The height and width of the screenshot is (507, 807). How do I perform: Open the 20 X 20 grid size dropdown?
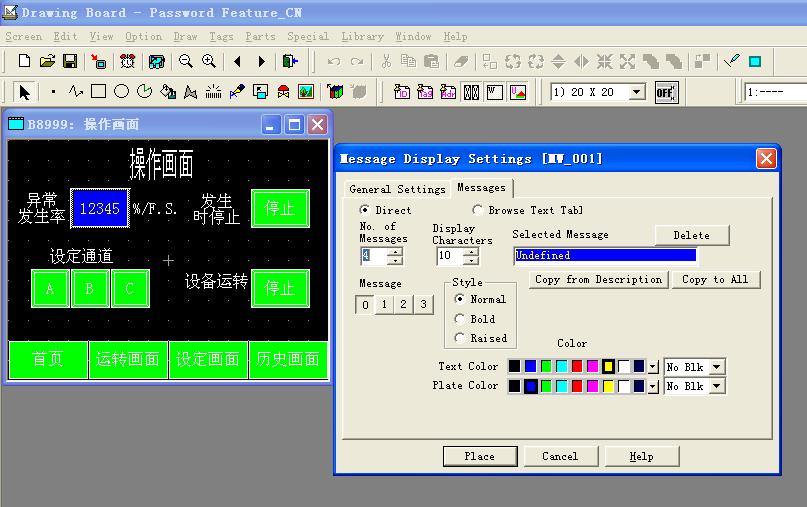[636, 92]
